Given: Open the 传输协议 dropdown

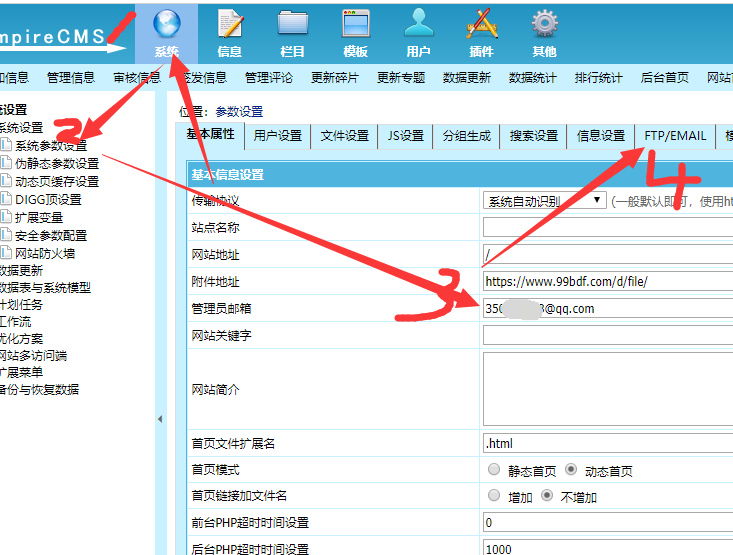Looking at the screenshot, I should tap(544, 201).
